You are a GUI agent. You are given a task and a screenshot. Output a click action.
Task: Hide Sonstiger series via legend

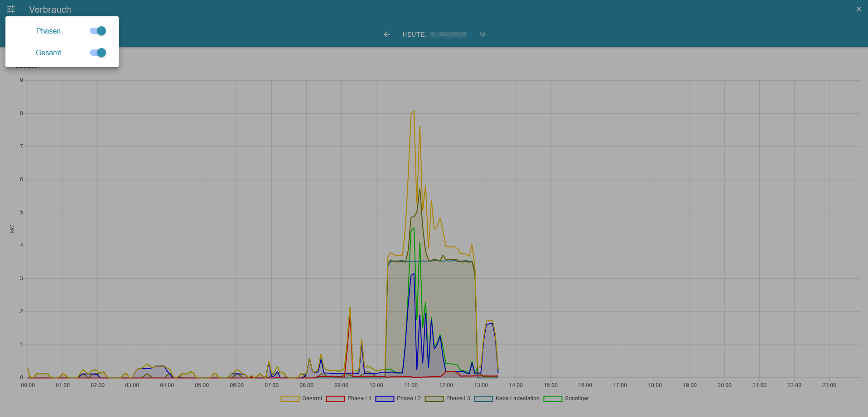pyautogui.click(x=566, y=398)
